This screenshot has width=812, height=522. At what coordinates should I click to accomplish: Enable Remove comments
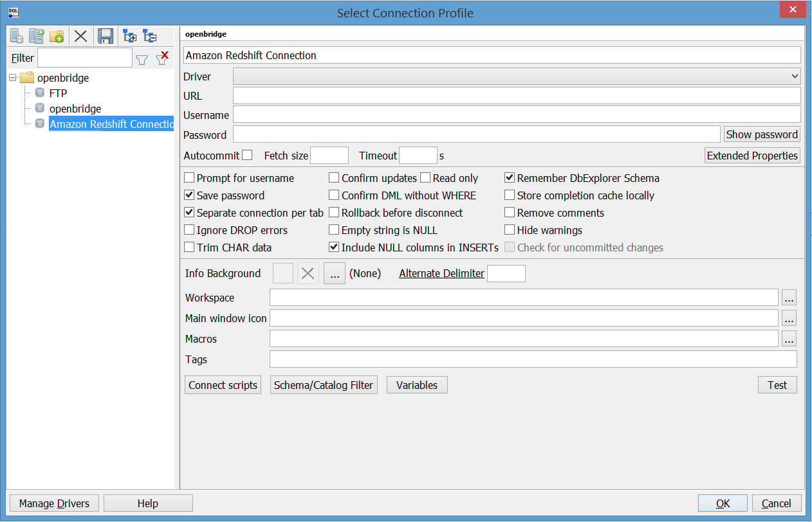510,213
